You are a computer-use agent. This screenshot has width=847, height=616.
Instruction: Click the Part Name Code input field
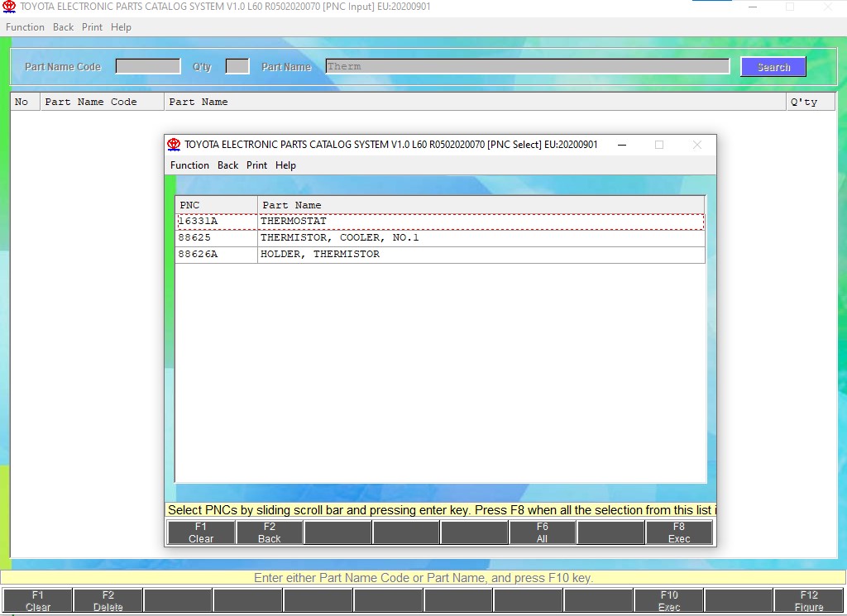click(x=147, y=66)
